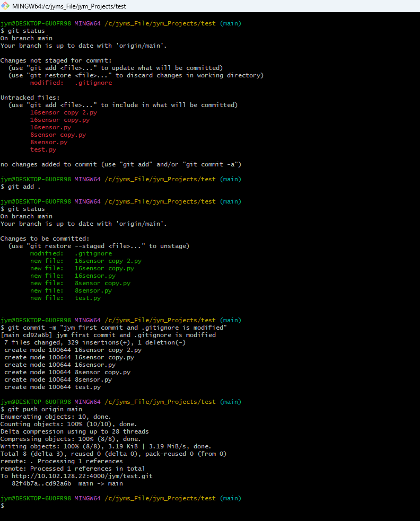Click the 'Counting objects: 100% (10/10)' line
The height and width of the screenshot is (521, 420).
(69, 425)
